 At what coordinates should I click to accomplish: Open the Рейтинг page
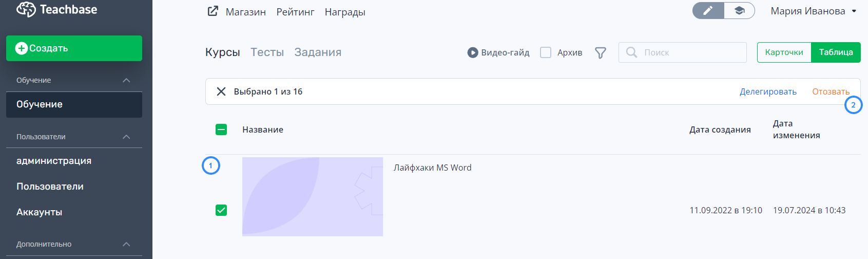point(295,12)
